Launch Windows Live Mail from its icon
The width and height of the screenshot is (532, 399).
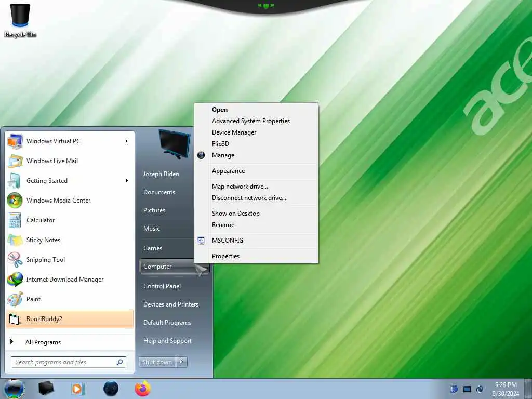[15, 161]
